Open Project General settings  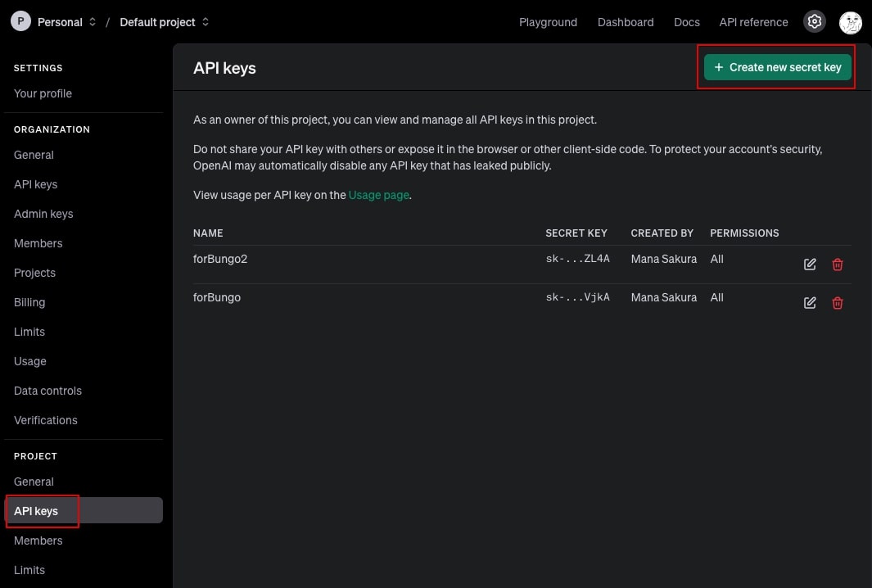click(x=34, y=482)
